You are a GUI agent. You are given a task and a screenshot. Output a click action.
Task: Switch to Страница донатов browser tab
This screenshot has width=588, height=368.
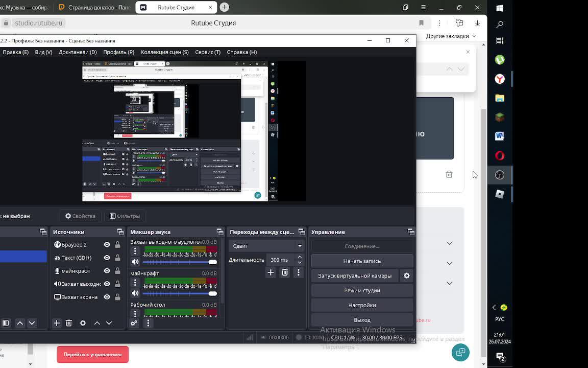[94, 7]
